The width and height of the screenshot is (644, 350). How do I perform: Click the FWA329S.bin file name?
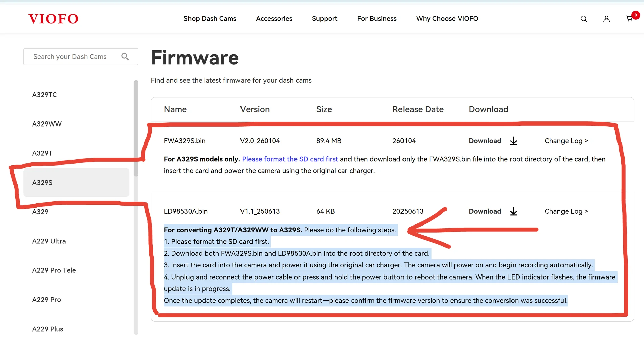click(185, 141)
